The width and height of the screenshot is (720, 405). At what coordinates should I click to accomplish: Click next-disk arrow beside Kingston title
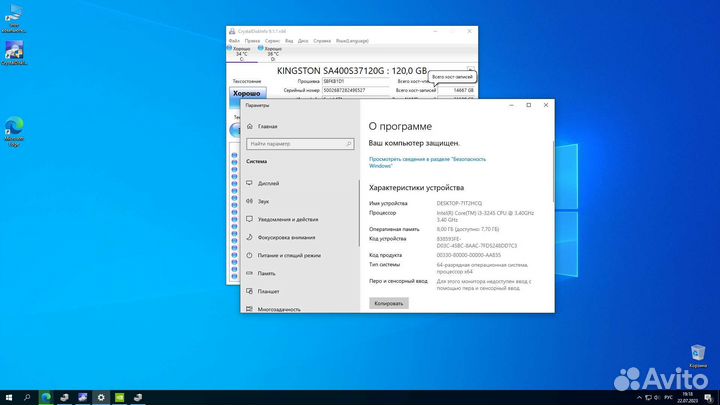pyautogui.click(x=471, y=70)
